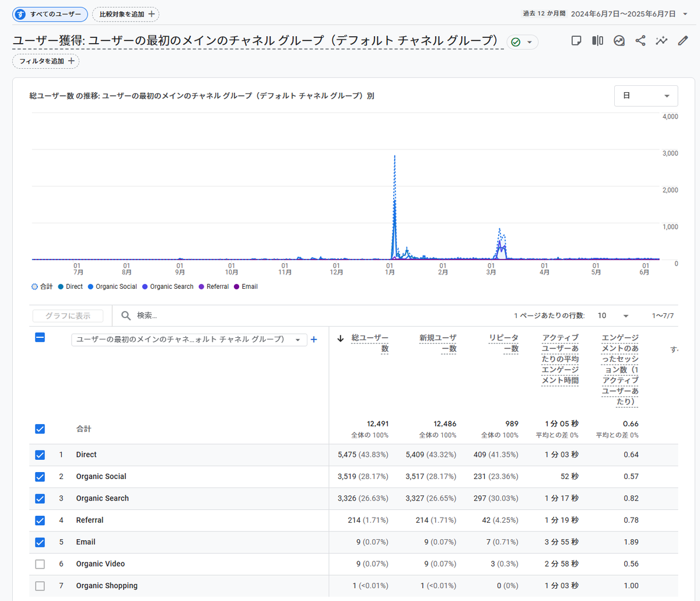The image size is (700, 601).
Task: Uncheck the Organic Search row checkbox
Action: point(40,499)
